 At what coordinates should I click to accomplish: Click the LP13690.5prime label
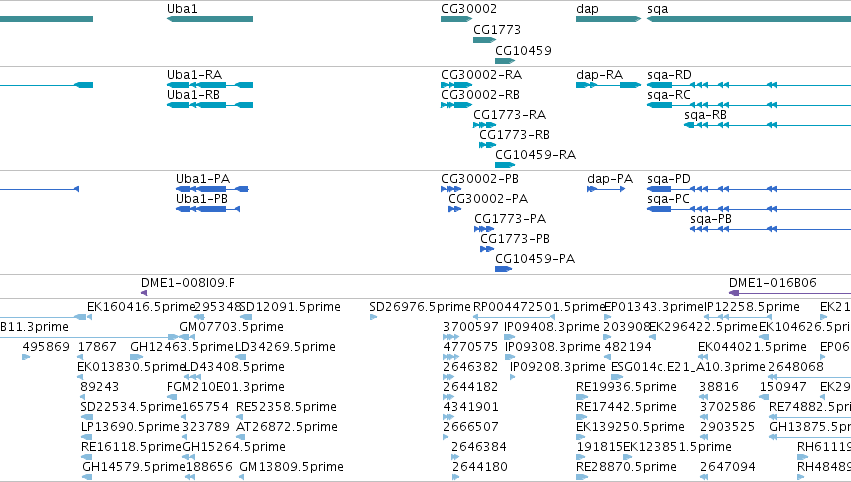tap(130, 427)
